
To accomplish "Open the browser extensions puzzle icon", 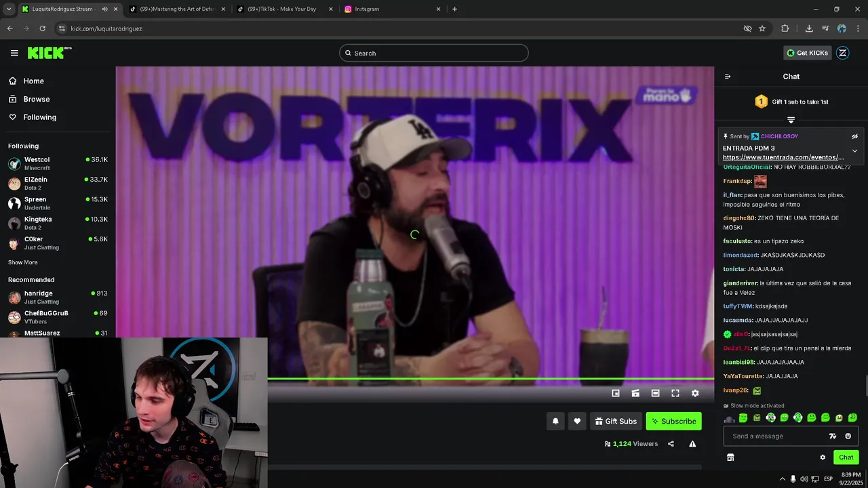I will pyautogui.click(x=785, y=28).
